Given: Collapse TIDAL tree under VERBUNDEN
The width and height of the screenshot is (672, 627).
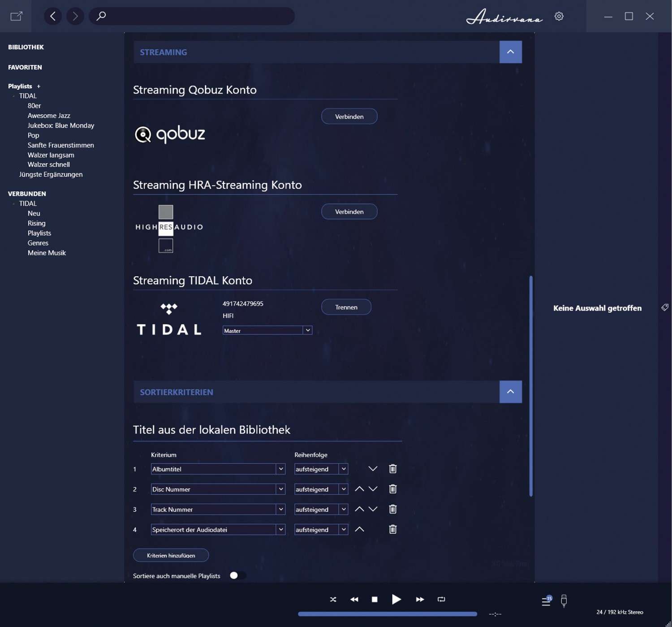Looking at the screenshot, I should pyautogui.click(x=13, y=203).
